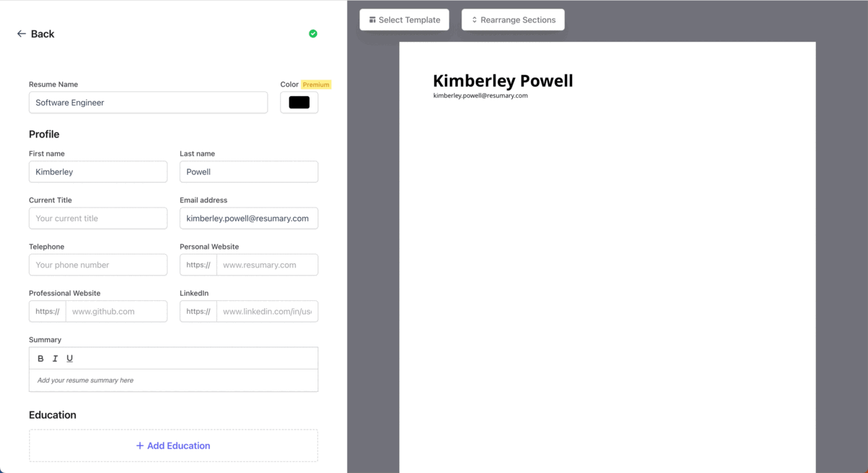The width and height of the screenshot is (868, 473).
Task: Click the resume preview showing Kimberley Powell
Action: click(503, 81)
